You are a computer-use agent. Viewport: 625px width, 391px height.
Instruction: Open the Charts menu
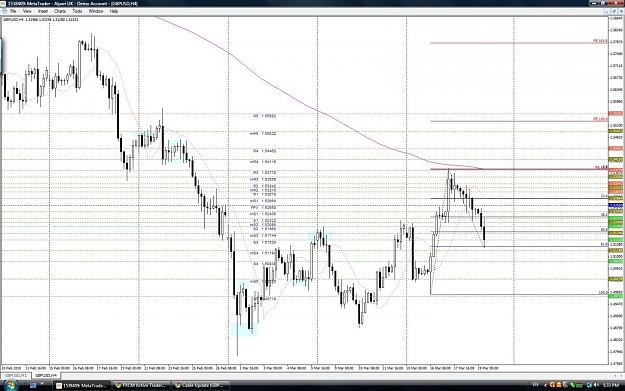60,11
